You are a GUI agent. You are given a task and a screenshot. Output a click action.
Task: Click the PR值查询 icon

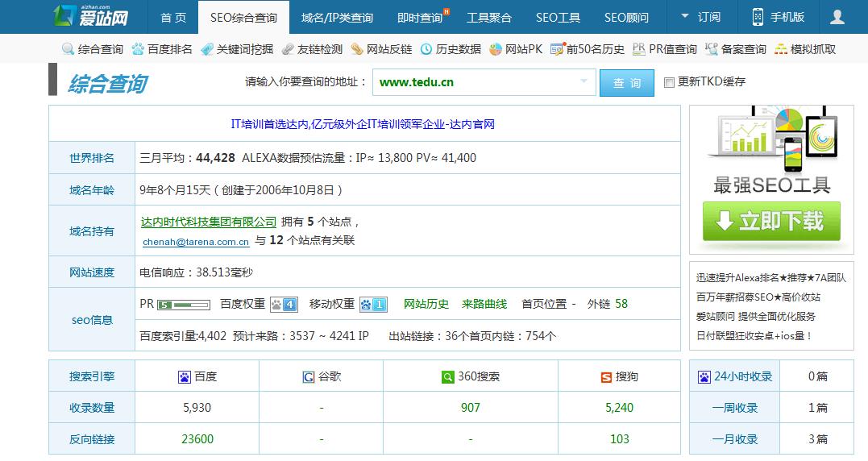click(x=639, y=49)
